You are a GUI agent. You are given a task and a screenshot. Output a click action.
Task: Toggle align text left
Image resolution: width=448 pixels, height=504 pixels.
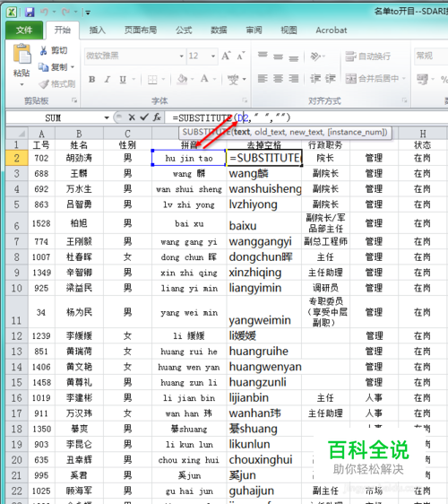[x=263, y=78]
